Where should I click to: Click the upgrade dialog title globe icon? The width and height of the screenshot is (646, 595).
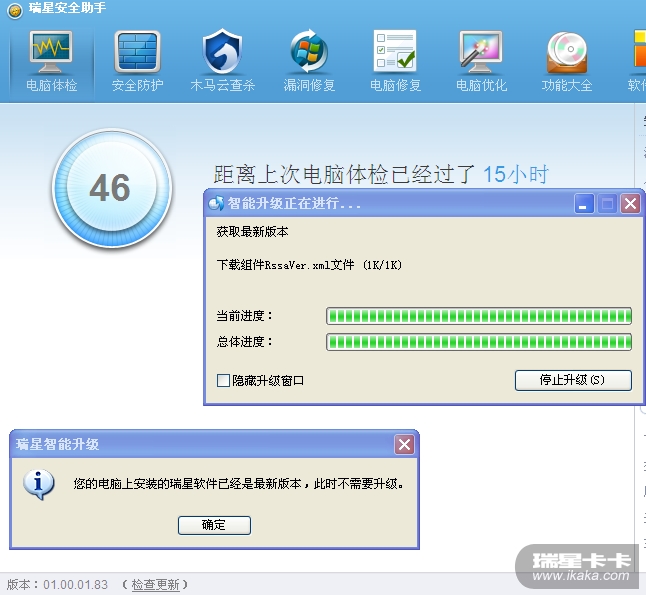[216, 203]
